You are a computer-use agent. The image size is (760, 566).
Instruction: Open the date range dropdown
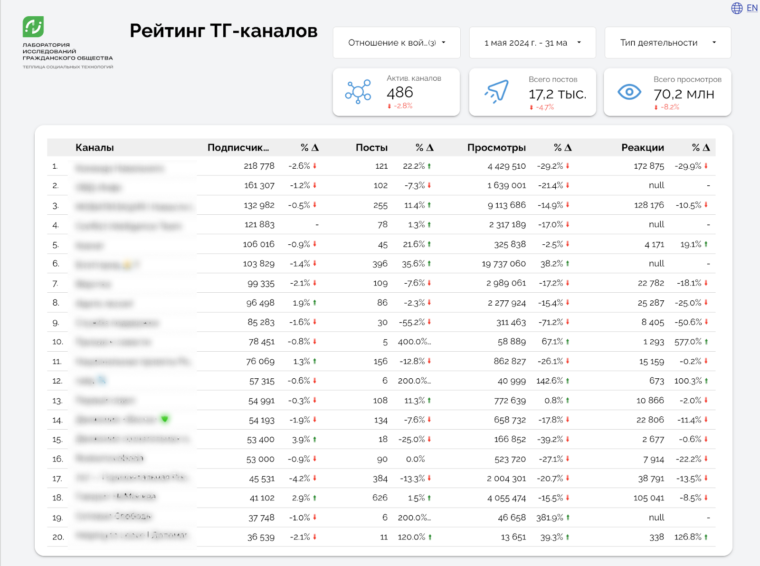532,43
